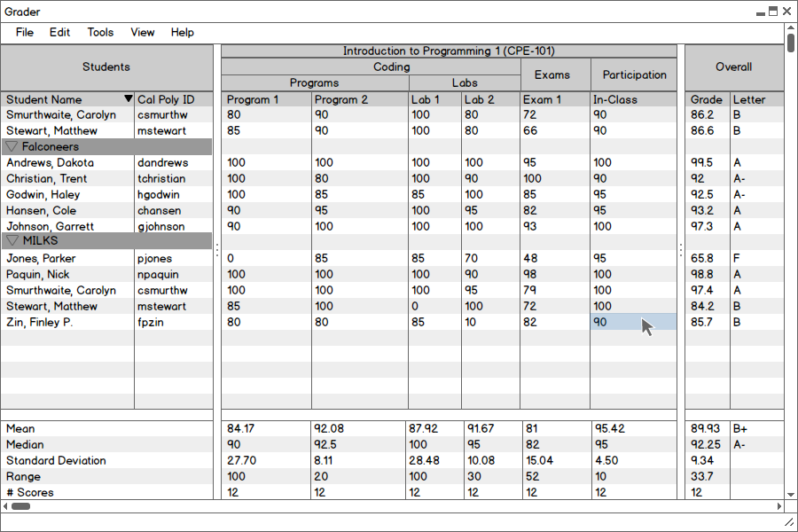
Task: Open the Tools menu
Action: tap(100, 33)
